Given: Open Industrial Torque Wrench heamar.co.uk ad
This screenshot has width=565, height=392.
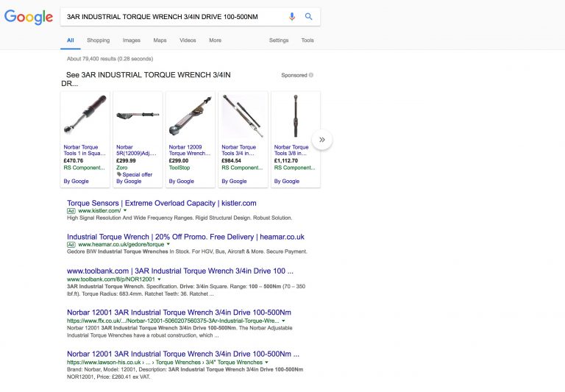Looking at the screenshot, I should (185, 237).
